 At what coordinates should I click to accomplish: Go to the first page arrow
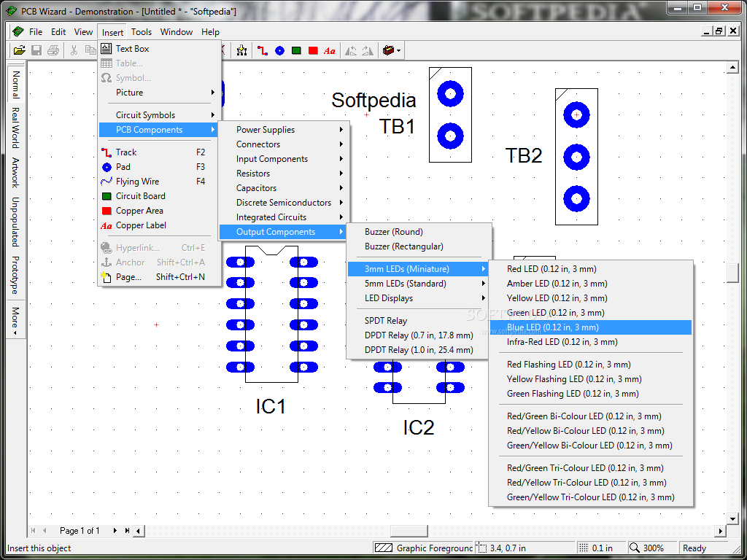click(x=34, y=531)
